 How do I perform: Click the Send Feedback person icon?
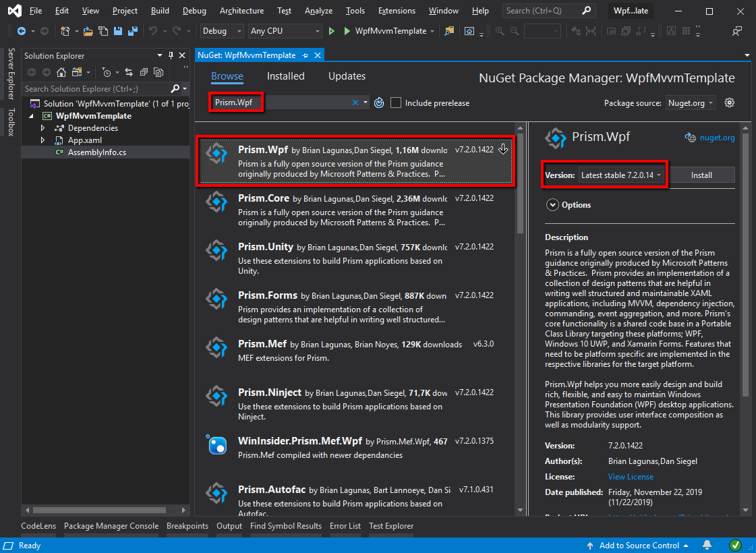pyautogui.click(x=736, y=31)
